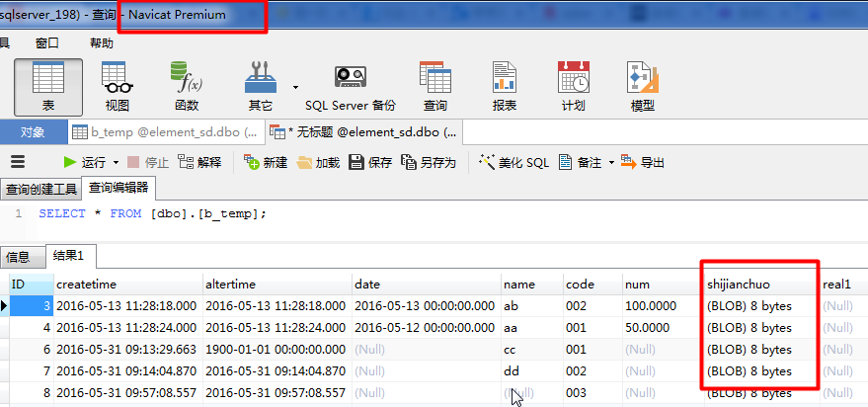
Task: Switch to the 信息 results tab
Action: tap(19, 257)
